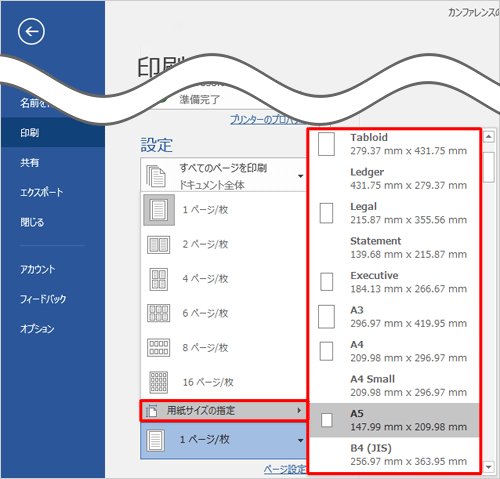500x479 pixels.
Task: Click the paper list scrollbar thumb
Action: pyautogui.click(x=488, y=167)
